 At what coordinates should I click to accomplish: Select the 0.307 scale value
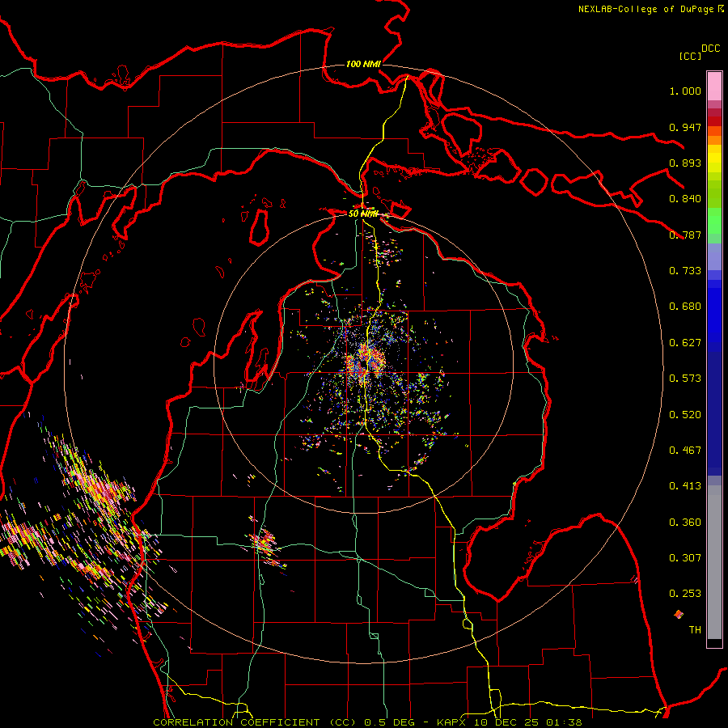click(685, 558)
